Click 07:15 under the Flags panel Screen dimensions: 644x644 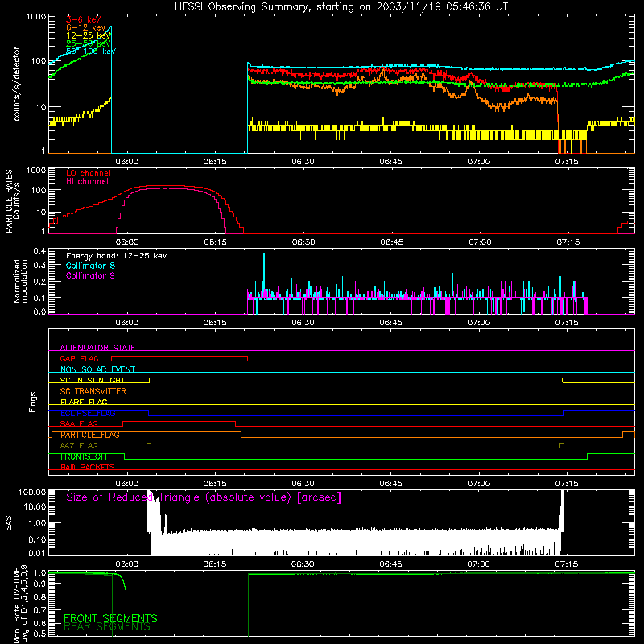567,484
